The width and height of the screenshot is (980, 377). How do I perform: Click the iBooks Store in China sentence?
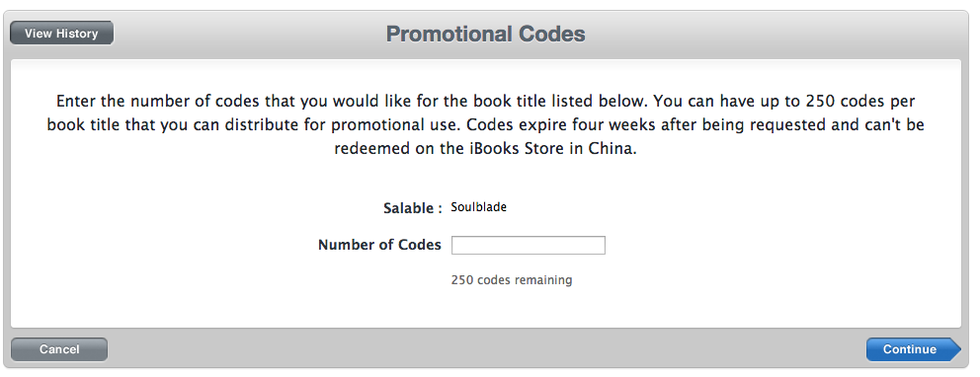pyautogui.click(x=485, y=150)
